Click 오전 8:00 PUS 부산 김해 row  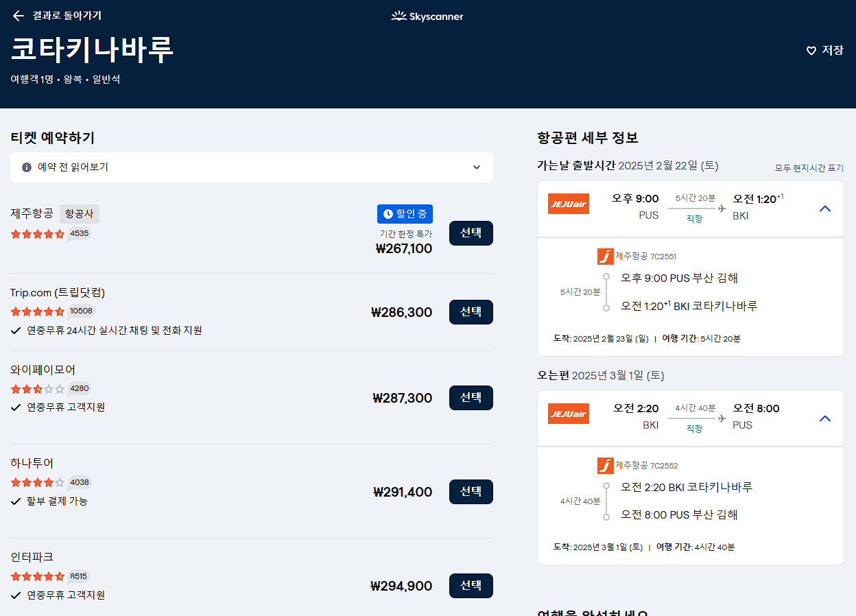tap(679, 514)
